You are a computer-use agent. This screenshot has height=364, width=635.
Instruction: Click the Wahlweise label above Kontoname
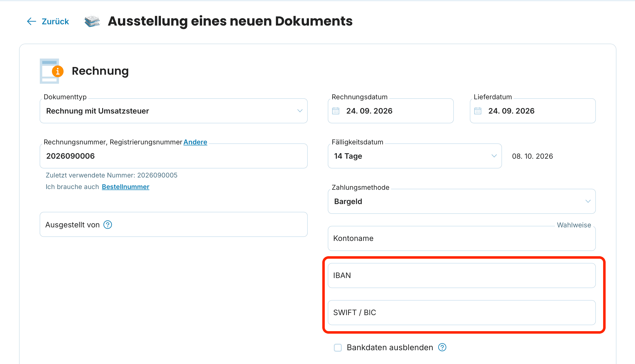(574, 225)
